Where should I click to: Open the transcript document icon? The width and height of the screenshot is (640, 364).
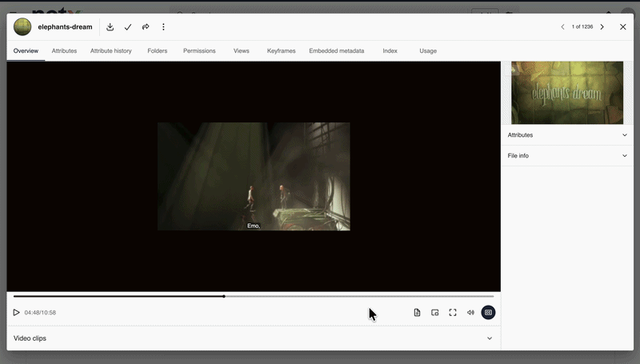[x=417, y=313]
